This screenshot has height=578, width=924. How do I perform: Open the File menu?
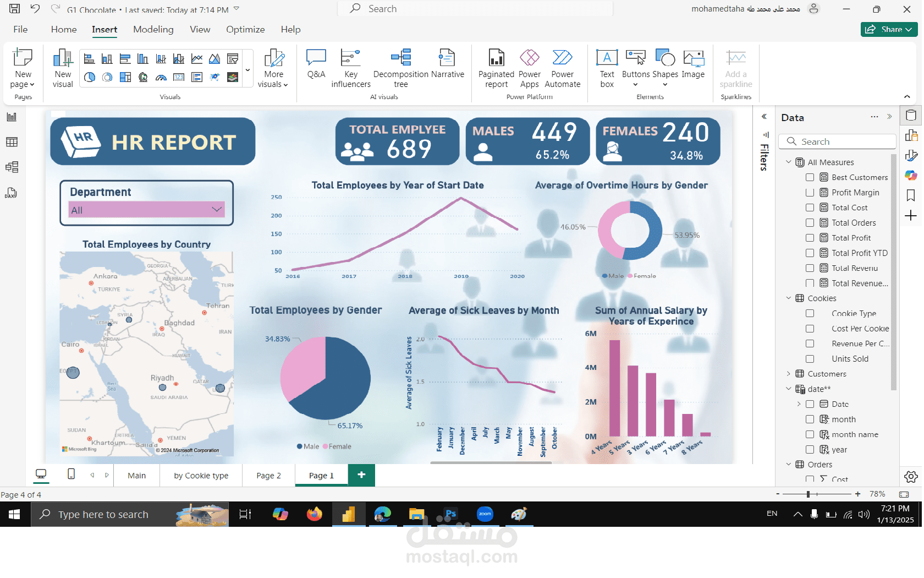pyautogui.click(x=20, y=29)
